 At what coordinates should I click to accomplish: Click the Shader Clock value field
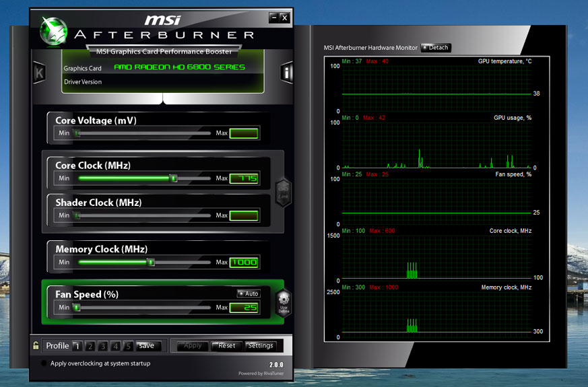[244, 216]
